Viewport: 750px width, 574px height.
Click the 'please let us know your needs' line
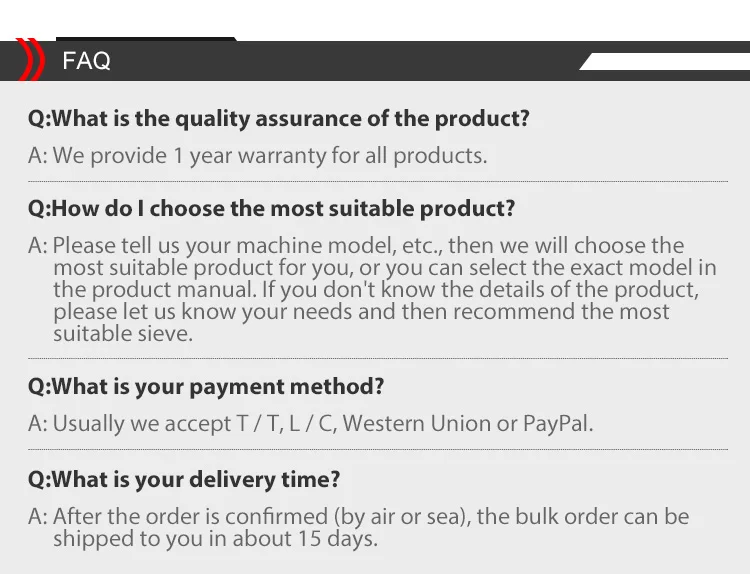[361, 311]
